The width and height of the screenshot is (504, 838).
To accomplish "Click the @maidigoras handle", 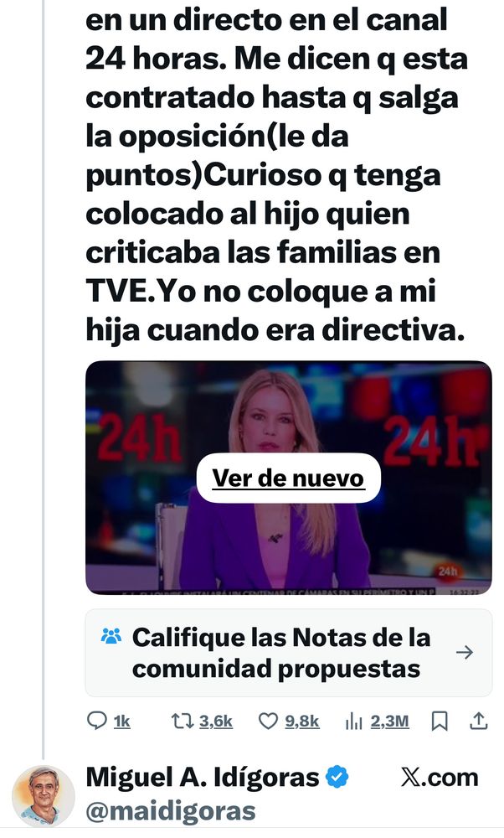I will (x=171, y=811).
